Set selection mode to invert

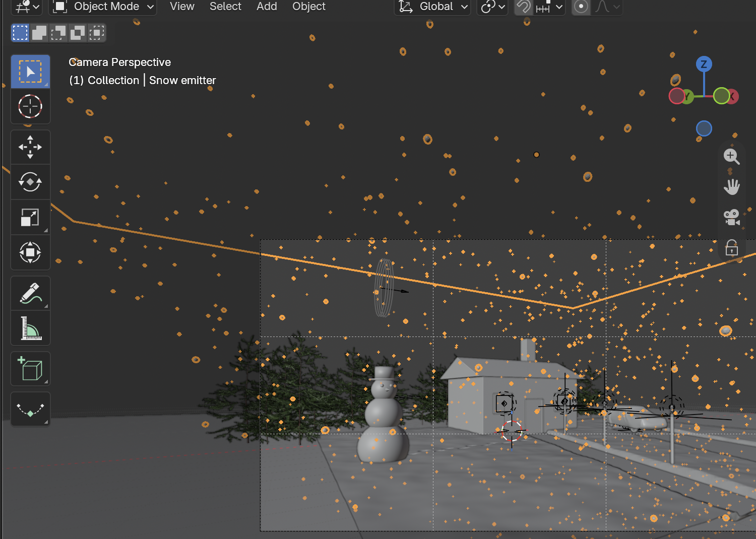coord(78,33)
